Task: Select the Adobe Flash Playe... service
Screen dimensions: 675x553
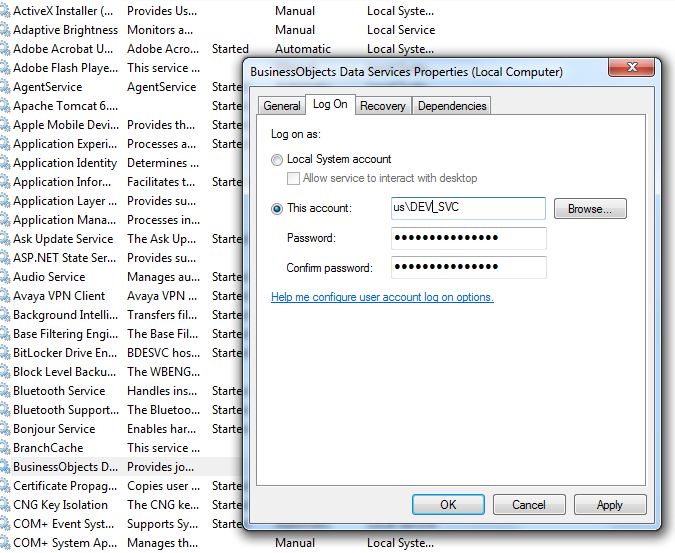Action: click(65, 68)
